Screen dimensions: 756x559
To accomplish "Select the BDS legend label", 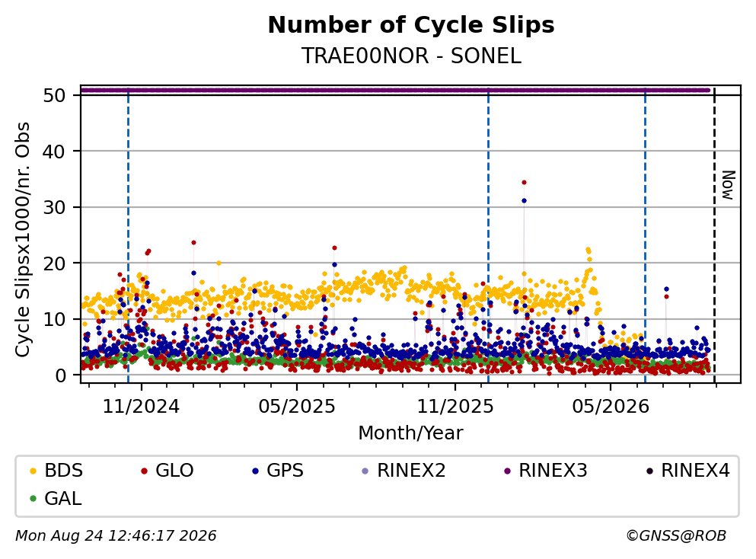I will (64, 471).
